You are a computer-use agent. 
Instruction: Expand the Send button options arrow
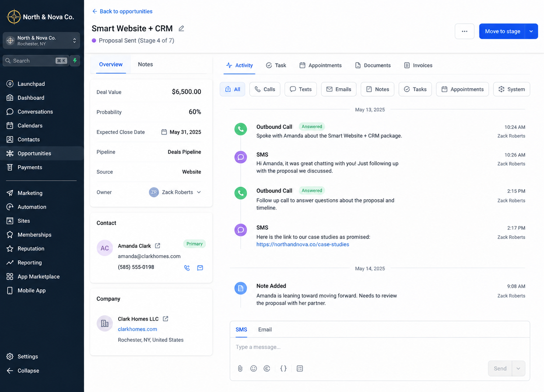pos(518,368)
